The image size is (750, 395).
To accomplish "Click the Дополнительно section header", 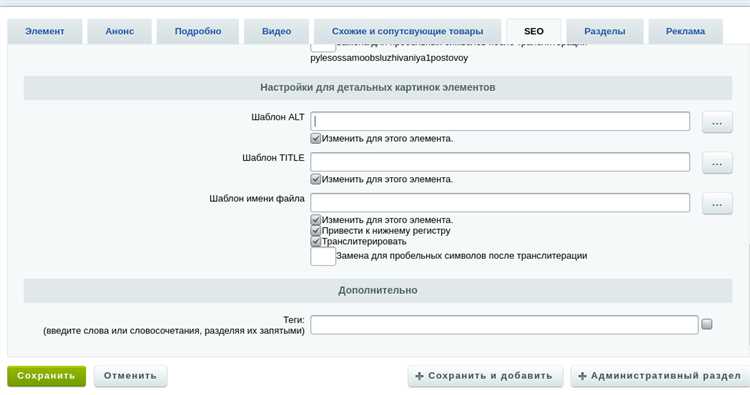I will (x=378, y=290).
